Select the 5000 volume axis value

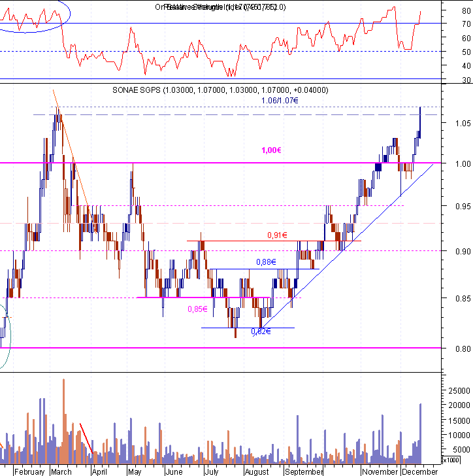click(x=461, y=449)
